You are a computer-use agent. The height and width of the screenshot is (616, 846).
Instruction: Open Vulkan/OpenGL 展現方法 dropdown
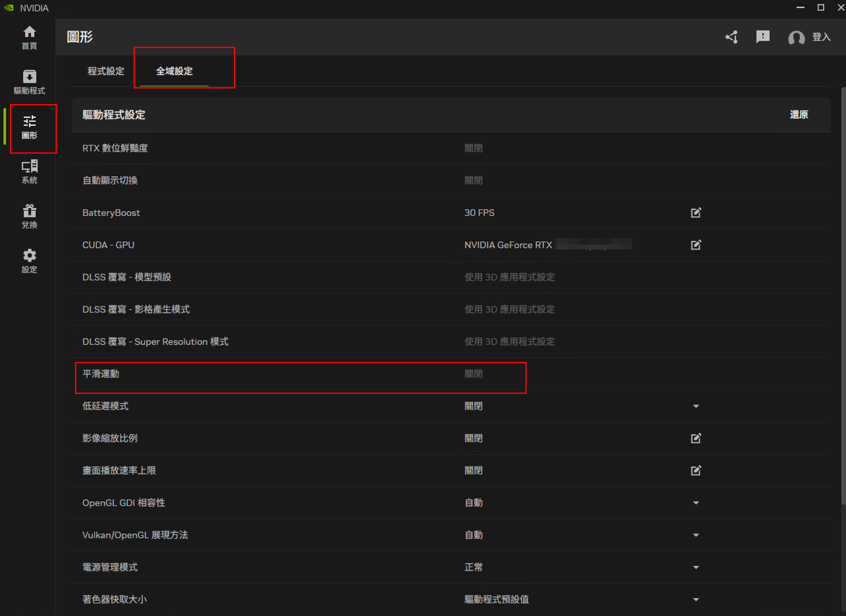pyautogui.click(x=696, y=535)
